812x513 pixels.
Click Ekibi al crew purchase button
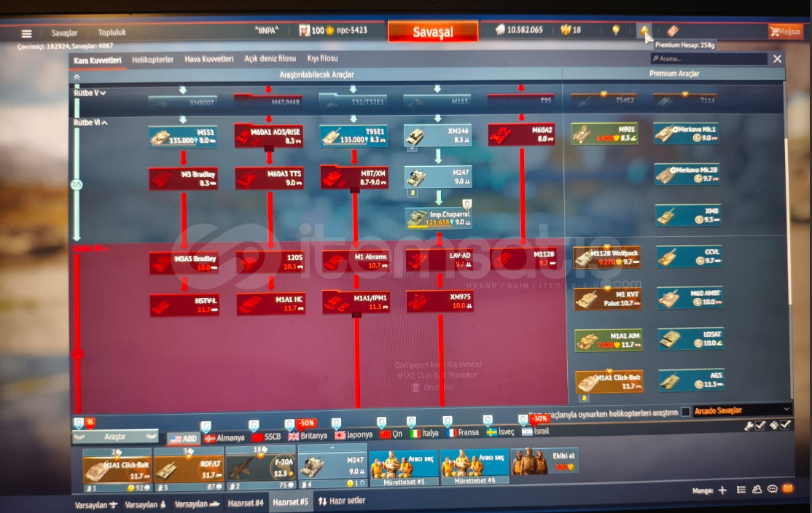click(544, 462)
